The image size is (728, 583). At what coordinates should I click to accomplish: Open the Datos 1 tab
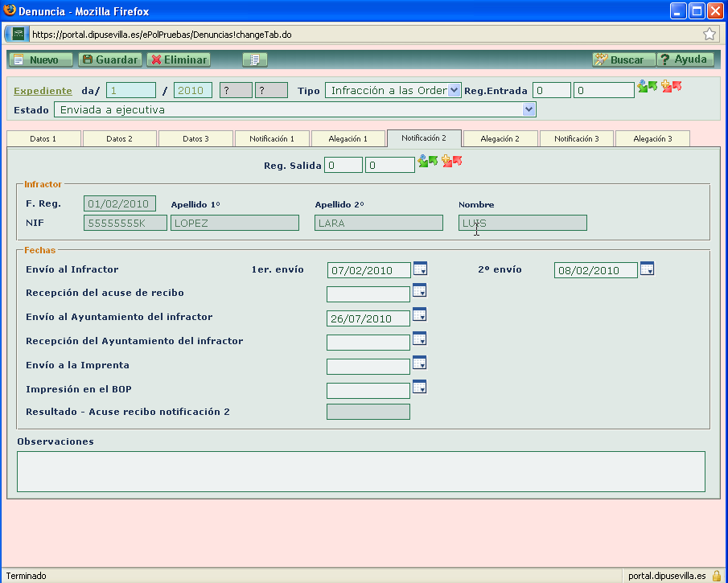[x=43, y=139]
